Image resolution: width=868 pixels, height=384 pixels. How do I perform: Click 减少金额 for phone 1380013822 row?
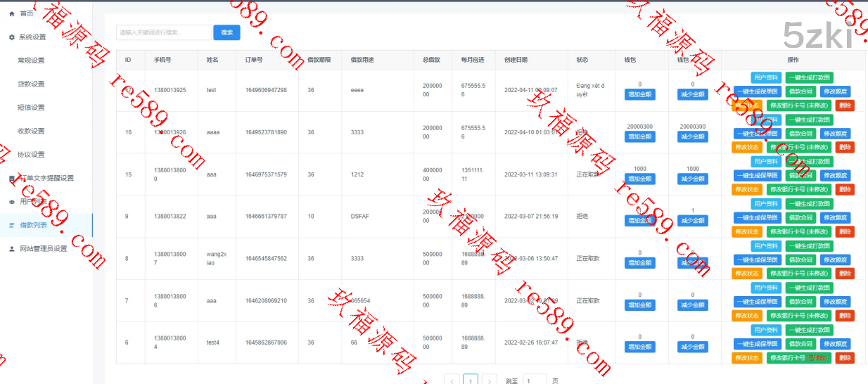[x=693, y=221]
